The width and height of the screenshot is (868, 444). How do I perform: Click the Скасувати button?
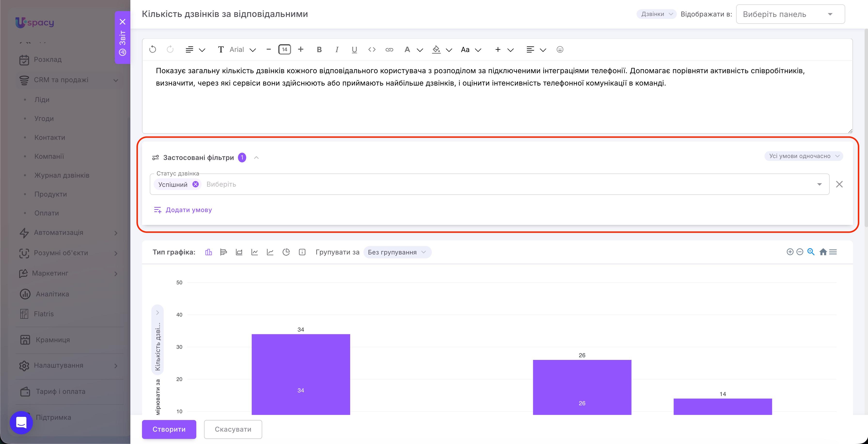coord(233,429)
